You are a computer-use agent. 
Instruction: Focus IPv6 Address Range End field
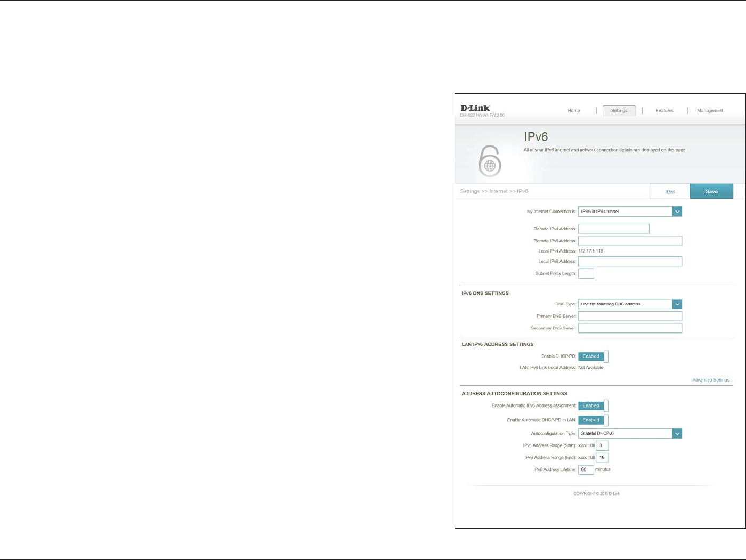(602, 458)
